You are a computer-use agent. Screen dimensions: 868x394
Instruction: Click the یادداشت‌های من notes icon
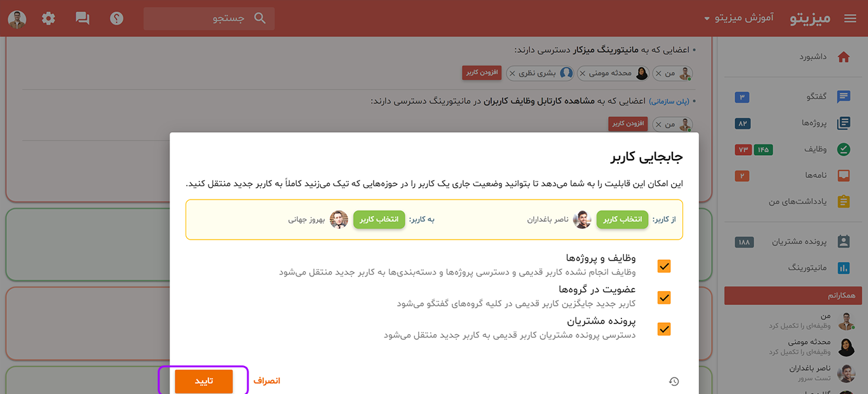844,201
